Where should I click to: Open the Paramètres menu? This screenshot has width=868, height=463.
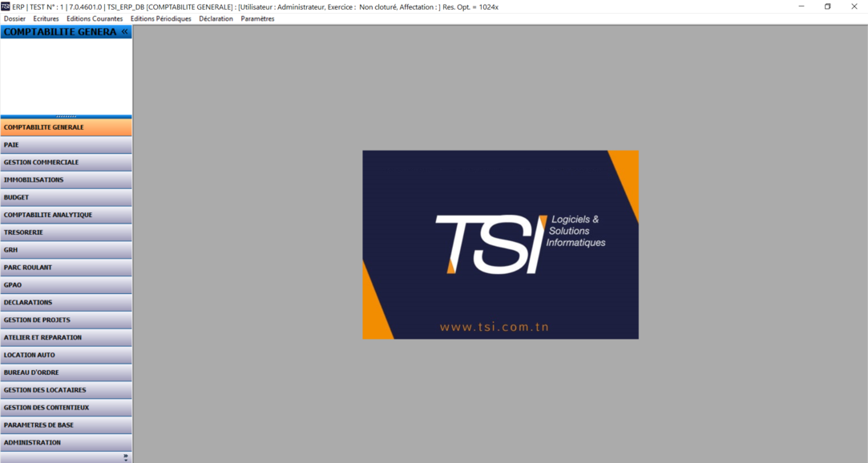pos(257,18)
